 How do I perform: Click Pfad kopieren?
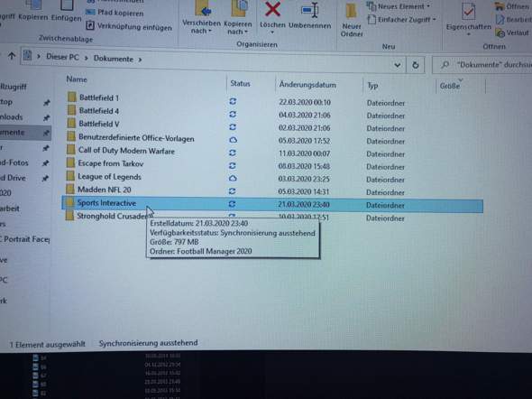115,13
